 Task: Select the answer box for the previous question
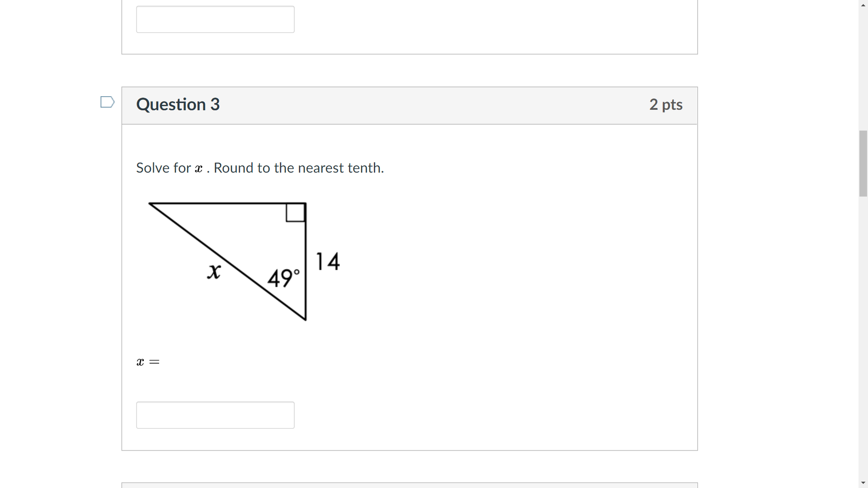point(215,19)
